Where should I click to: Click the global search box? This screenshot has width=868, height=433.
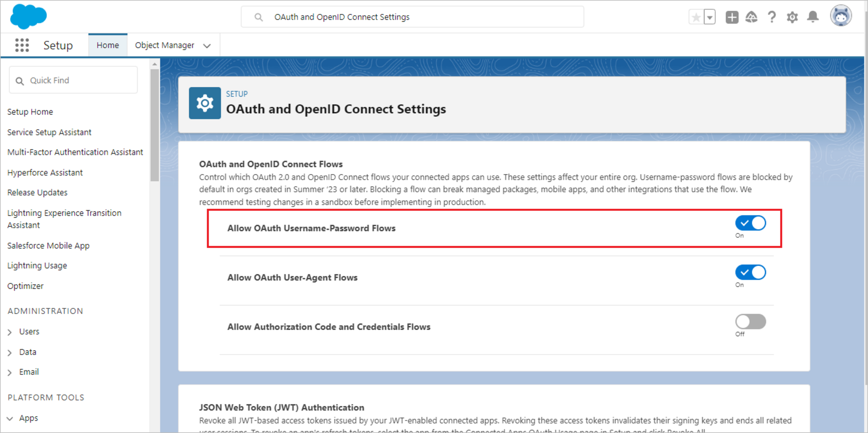[x=412, y=17]
